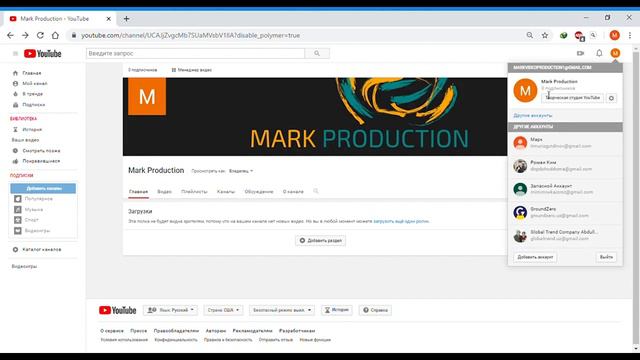Click the Другие аккаунты link
Image resolution: width=640 pixels, height=360 pixels.
pos(532,116)
